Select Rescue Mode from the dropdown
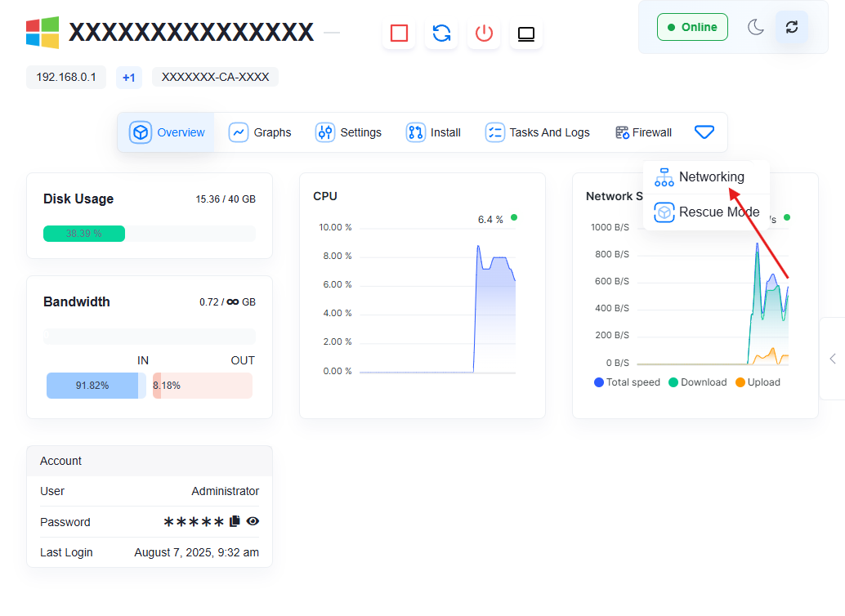Viewport: 845px width, 616px height. click(708, 212)
